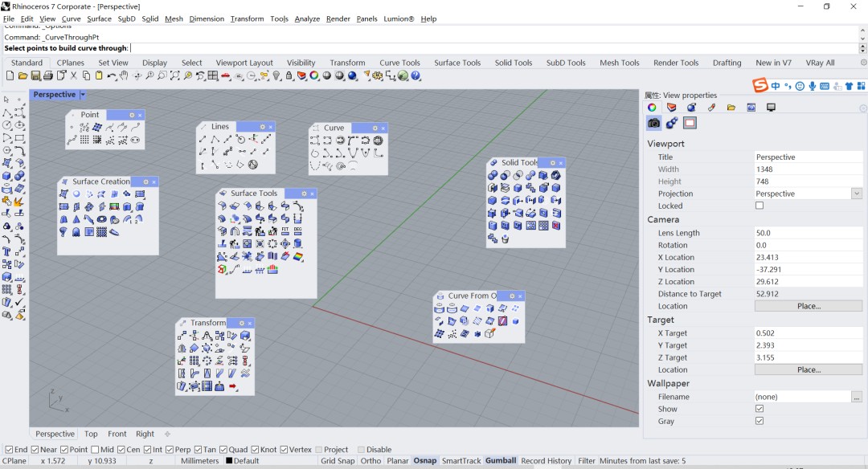Uncheck the wallpaper Show checkbox

pyautogui.click(x=759, y=409)
